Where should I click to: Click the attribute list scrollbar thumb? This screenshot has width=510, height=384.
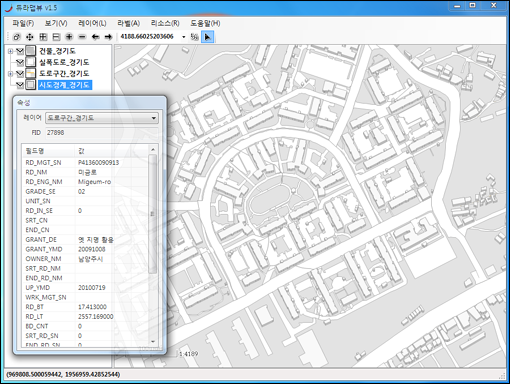coord(153,214)
